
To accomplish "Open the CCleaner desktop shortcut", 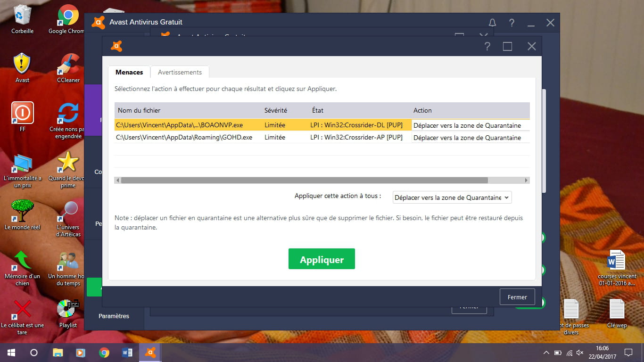I will click(68, 68).
